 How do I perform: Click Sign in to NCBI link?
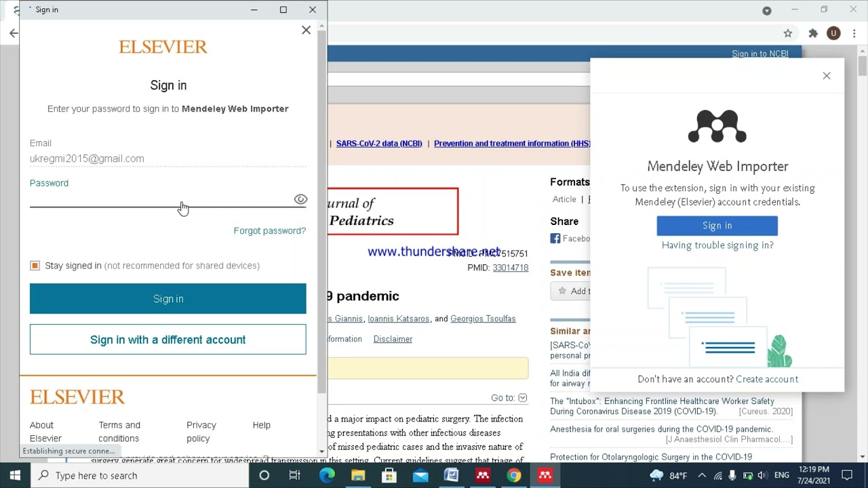point(759,54)
